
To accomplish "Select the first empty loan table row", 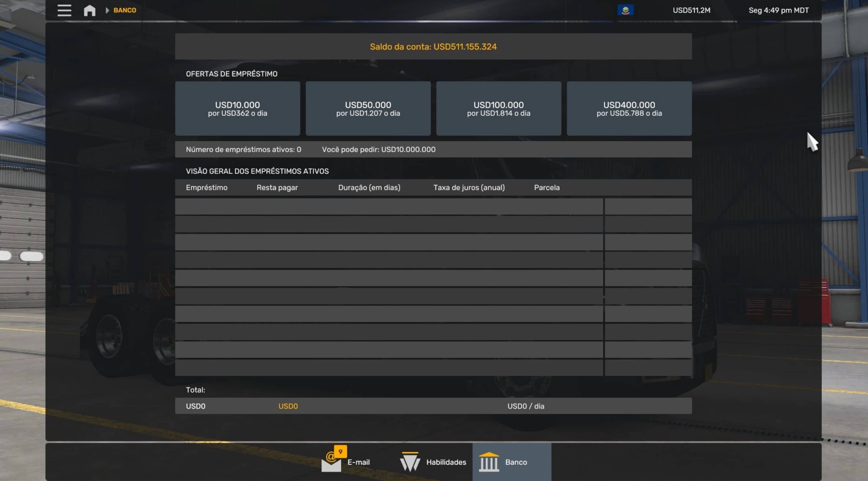I will click(389, 206).
